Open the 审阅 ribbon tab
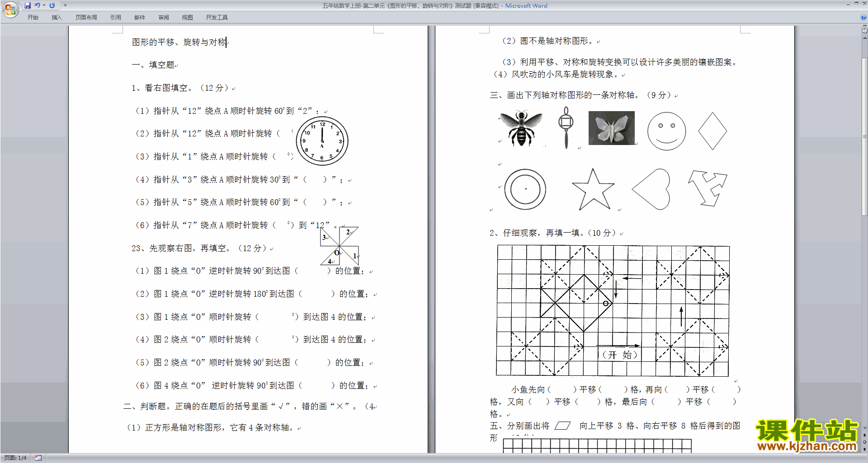This screenshot has height=463, width=868. [x=164, y=18]
